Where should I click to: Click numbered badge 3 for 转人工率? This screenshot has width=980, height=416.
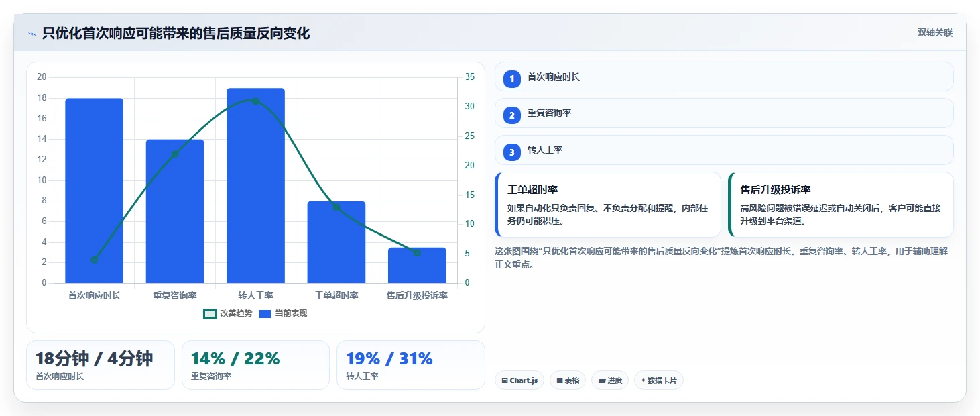pyautogui.click(x=512, y=152)
